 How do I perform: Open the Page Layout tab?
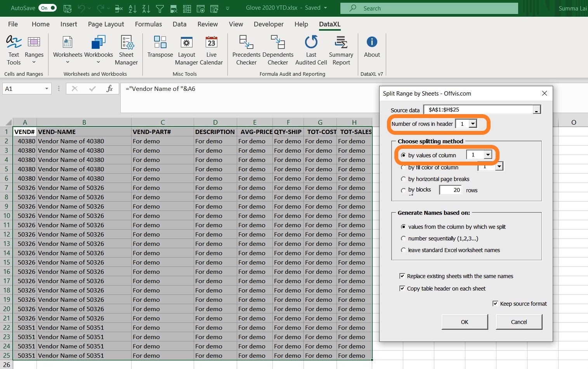point(106,24)
